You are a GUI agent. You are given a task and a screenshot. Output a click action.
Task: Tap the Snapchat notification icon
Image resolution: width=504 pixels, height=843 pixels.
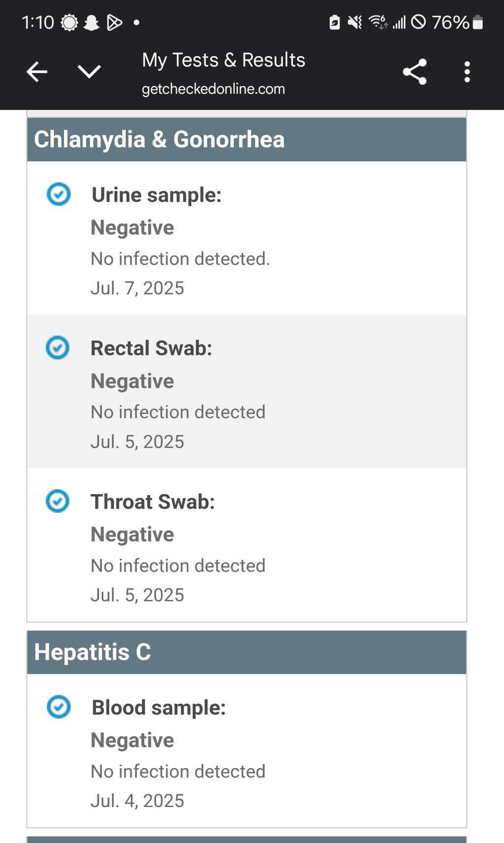click(x=91, y=23)
